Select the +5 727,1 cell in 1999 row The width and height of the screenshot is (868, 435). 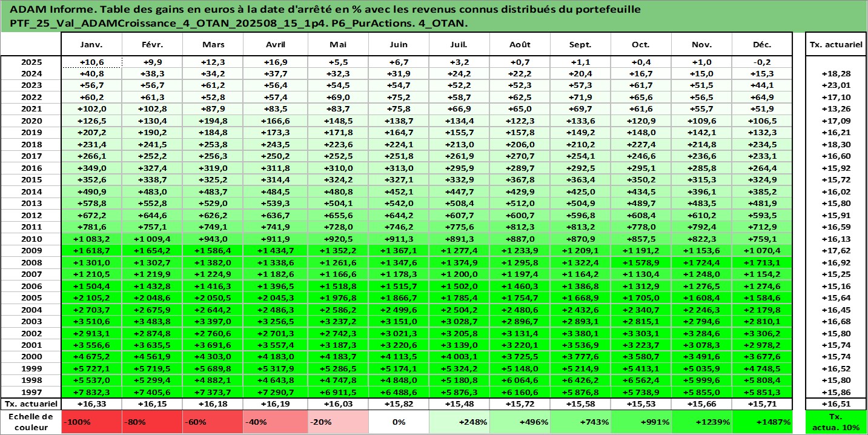[92, 368]
